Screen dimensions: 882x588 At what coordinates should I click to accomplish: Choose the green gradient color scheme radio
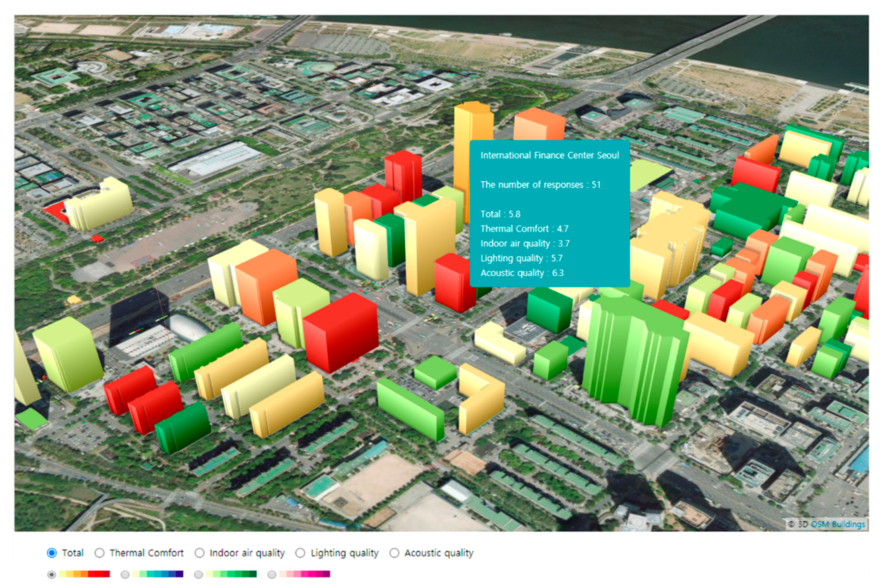pos(199,574)
